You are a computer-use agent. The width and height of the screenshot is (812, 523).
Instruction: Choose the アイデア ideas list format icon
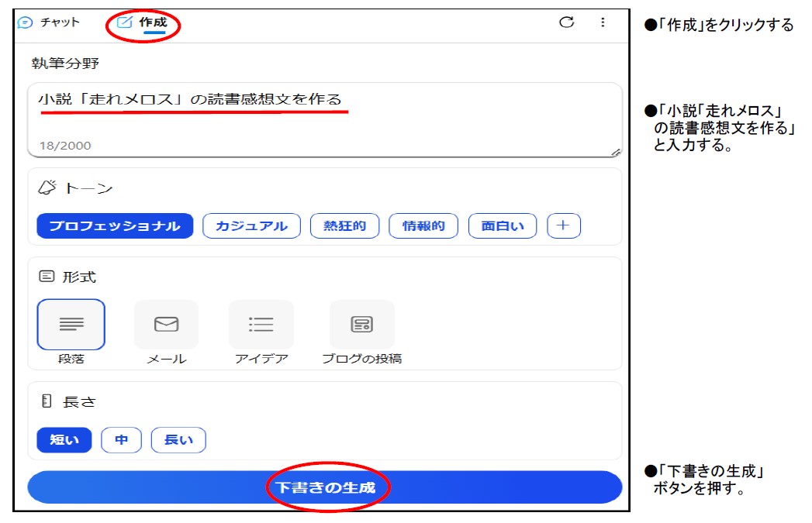click(261, 325)
